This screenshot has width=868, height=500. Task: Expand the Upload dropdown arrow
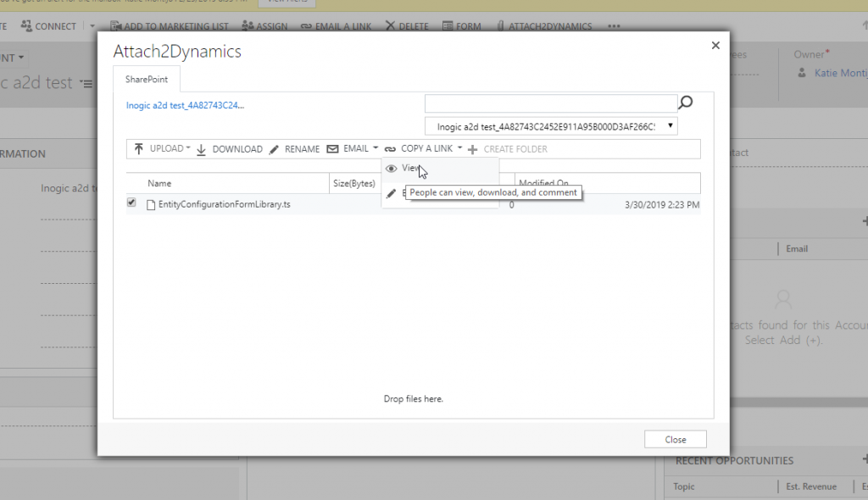click(x=186, y=148)
